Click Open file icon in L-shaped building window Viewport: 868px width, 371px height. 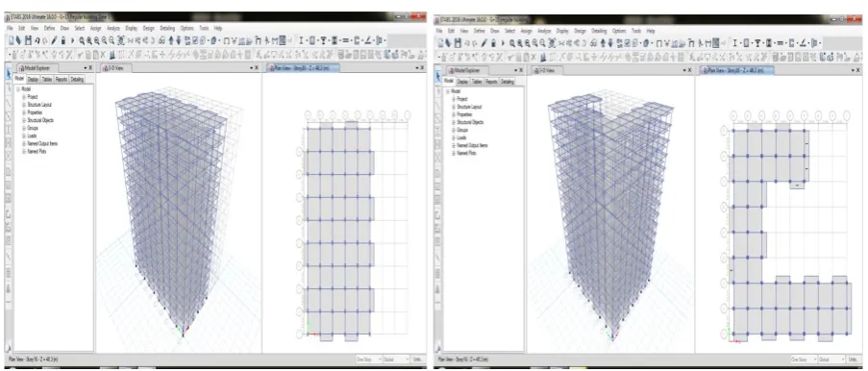point(448,42)
